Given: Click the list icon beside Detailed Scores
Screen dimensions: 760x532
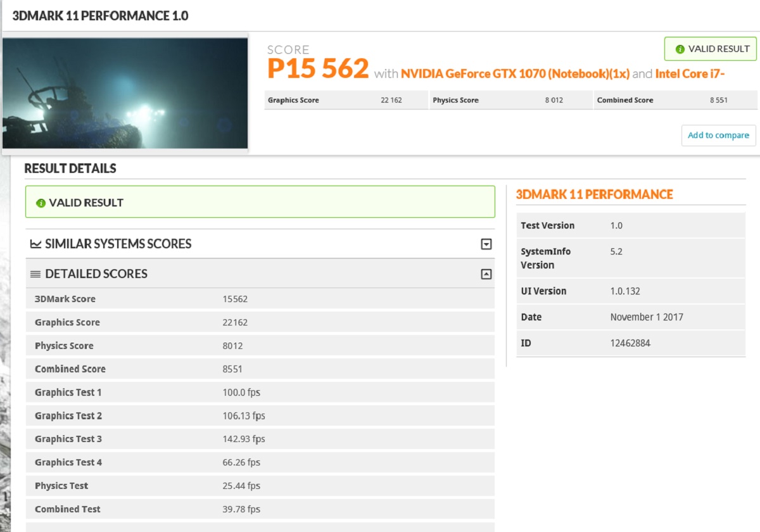Looking at the screenshot, I should tap(36, 274).
